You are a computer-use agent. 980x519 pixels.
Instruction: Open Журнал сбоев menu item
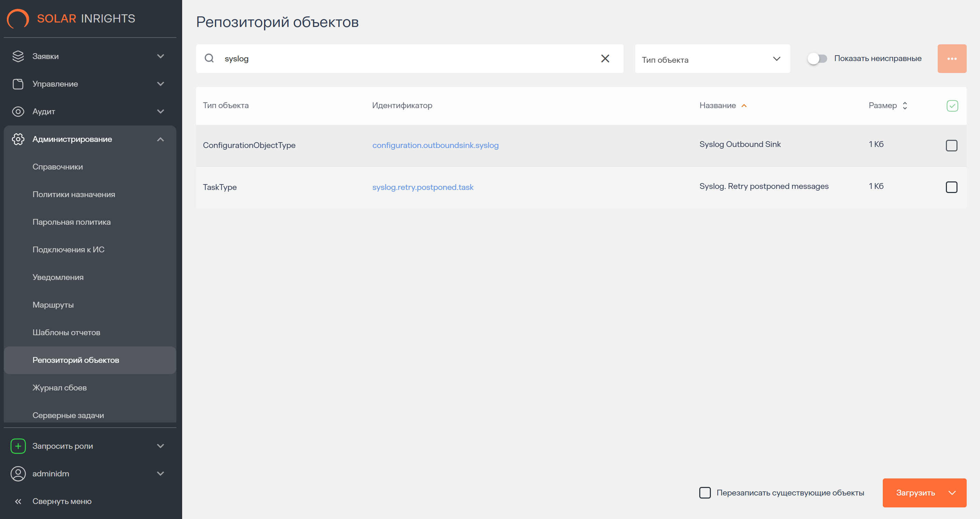point(90,388)
